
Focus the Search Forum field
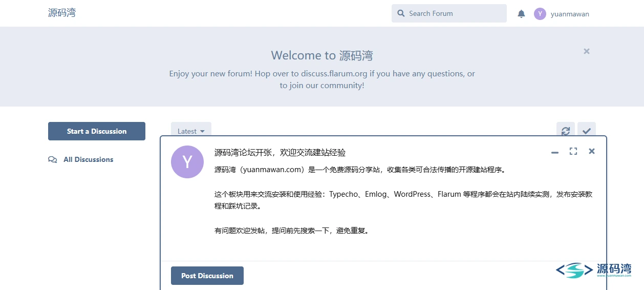pyautogui.click(x=449, y=13)
